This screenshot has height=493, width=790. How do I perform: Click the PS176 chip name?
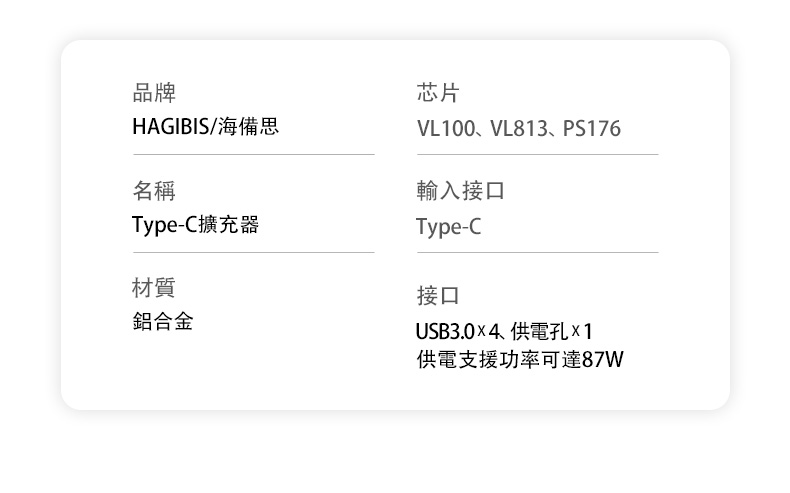(x=592, y=128)
